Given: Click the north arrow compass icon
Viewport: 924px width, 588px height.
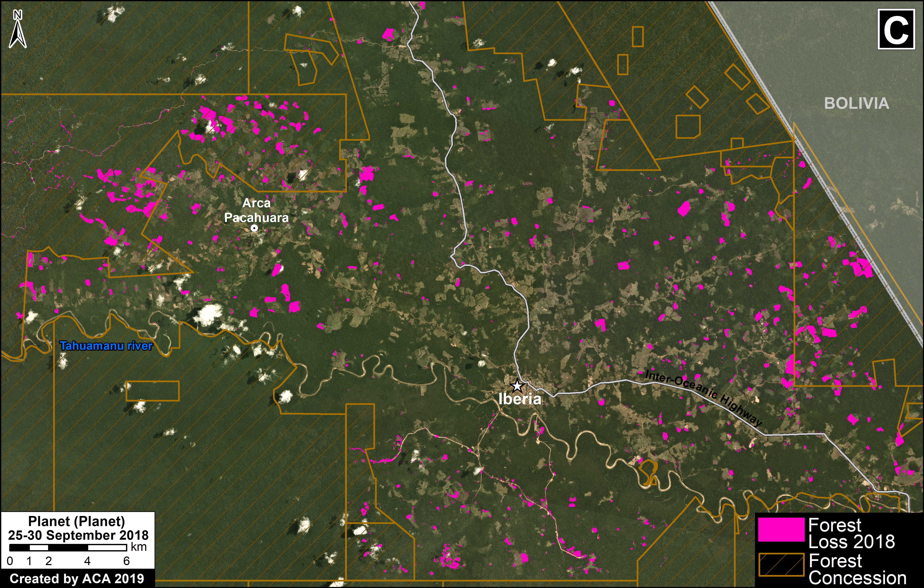Looking at the screenshot, I should click(x=18, y=29).
